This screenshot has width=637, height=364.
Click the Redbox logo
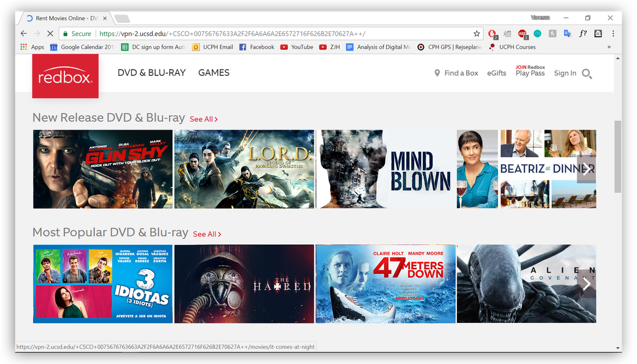pyautogui.click(x=65, y=76)
